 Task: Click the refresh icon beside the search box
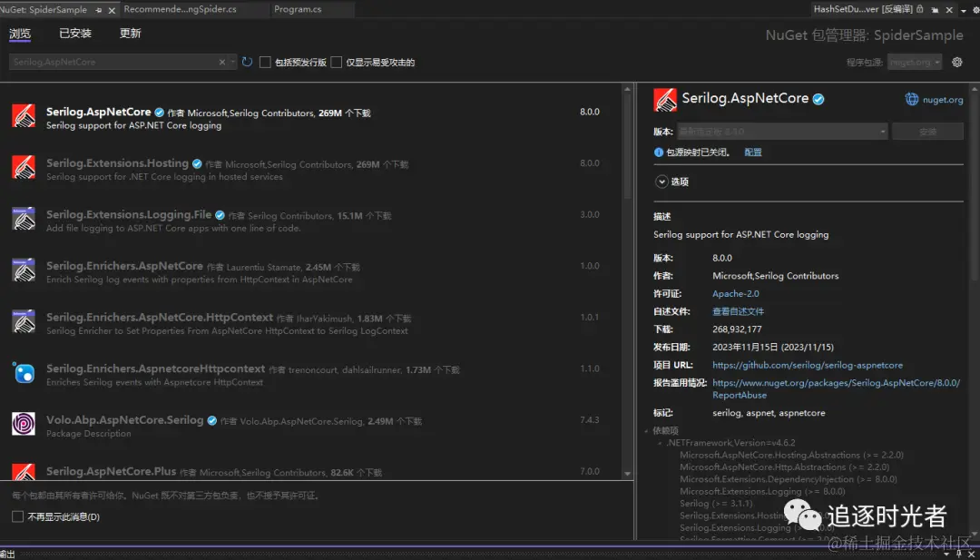248,62
